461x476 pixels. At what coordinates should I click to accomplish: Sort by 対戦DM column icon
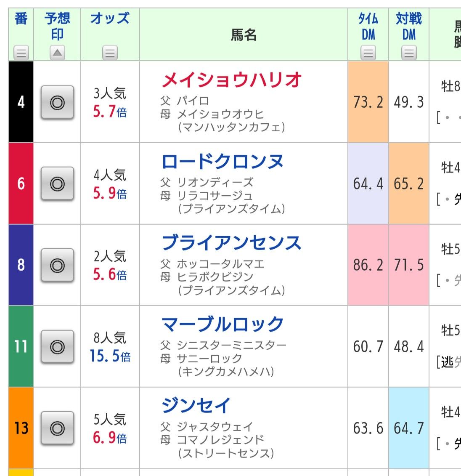click(x=409, y=53)
